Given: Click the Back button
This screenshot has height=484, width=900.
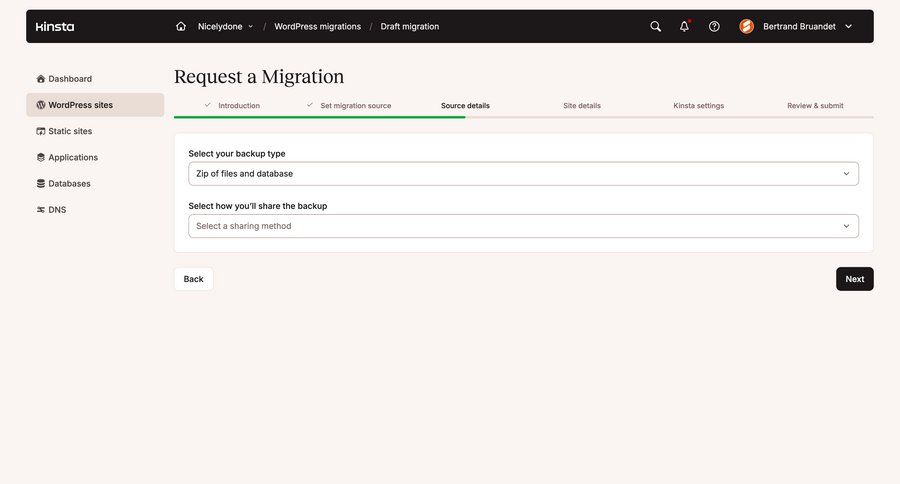Looking at the screenshot, I should [193, 279].
